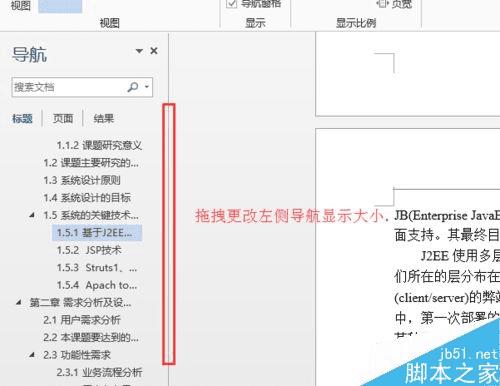Switch to the 结果 tab
Image resolution: width=500 pixels, height=386 pixels.
[x=103, y=118]
